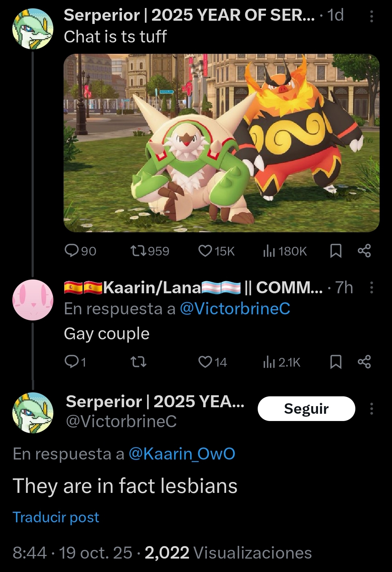Bookmark the Gay couple reply
Viewport: 392px width, 572px height.
tap(336, 362)
